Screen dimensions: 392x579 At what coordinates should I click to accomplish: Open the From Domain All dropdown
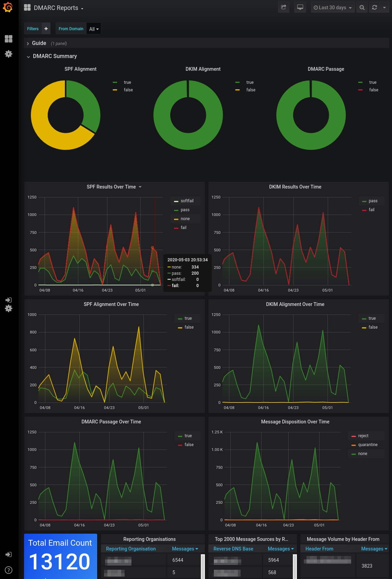pyautogui.click(x=94, y=29)
